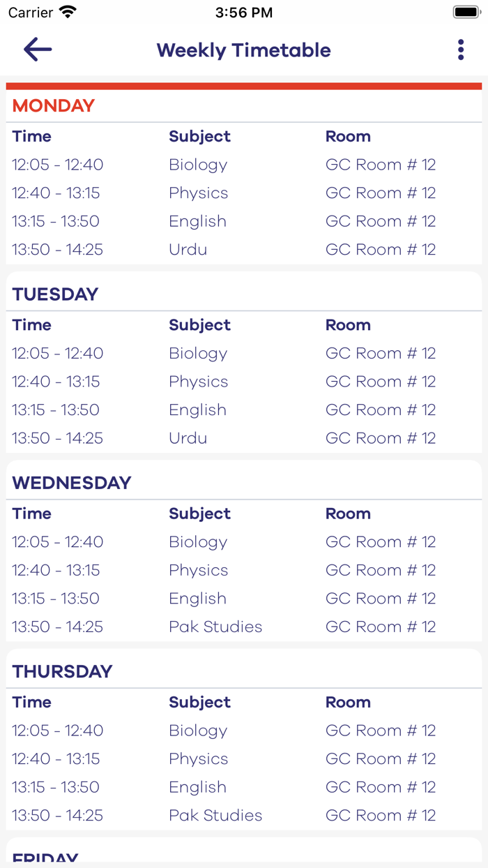Image resolution: width=488 pixels, height=868 pixels.
Task: Tap Tuesday's Room column header
Action: 348,325
